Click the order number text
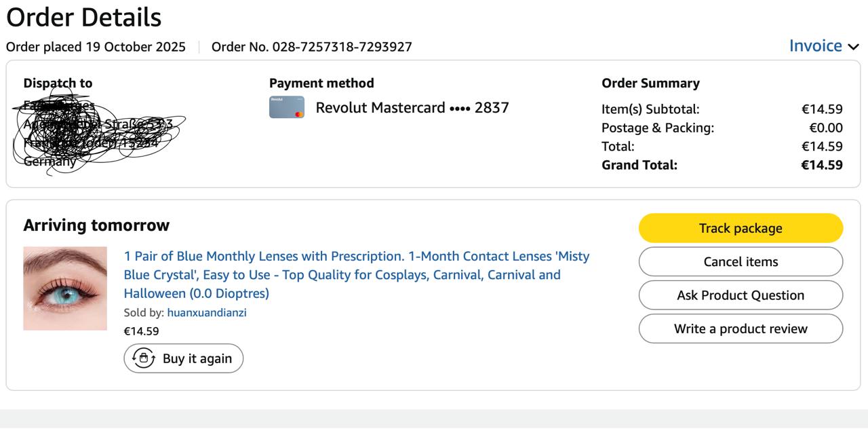 point(311,47)
